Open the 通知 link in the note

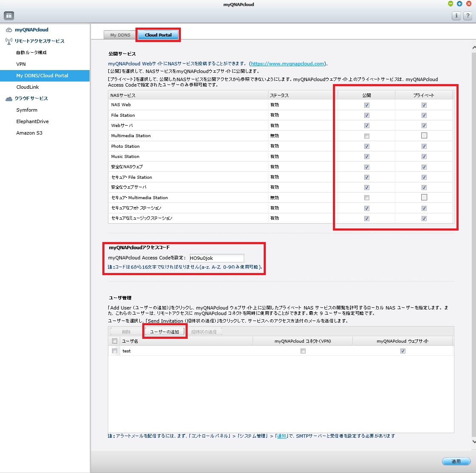pos(282,436)
